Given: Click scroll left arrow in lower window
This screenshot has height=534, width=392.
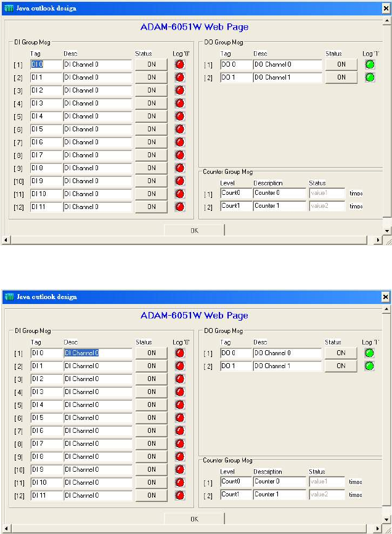Looking at the screenshot, I should (x=6, y=528).
